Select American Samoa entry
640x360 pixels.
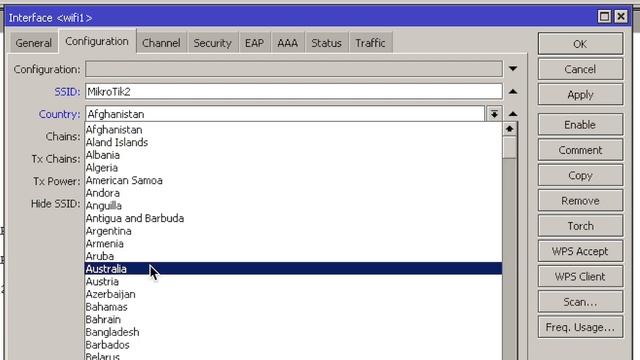tap(293, 180)
